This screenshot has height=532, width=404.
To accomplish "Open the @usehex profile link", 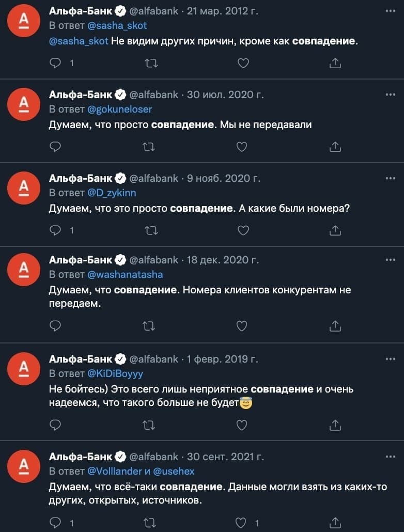I will pyautogui.click(x=174, y=471).
